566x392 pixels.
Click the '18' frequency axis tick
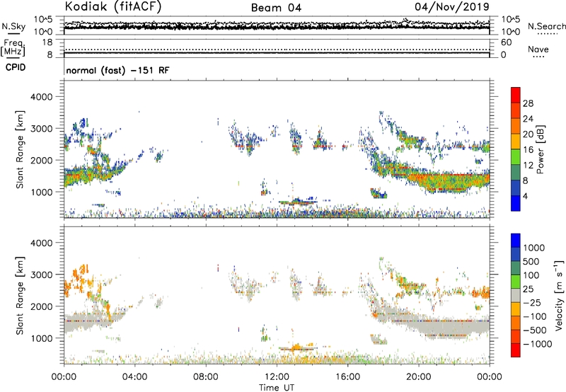(x=47, y=42)
